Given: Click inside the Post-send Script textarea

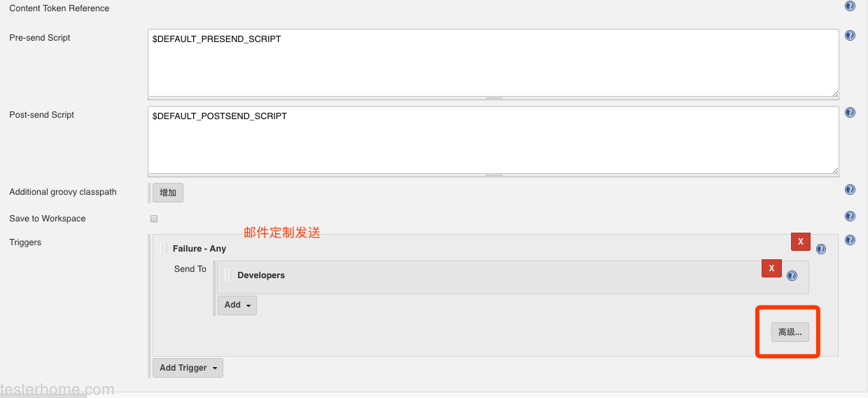Looking at the screenshot, I should pos(493,139).
